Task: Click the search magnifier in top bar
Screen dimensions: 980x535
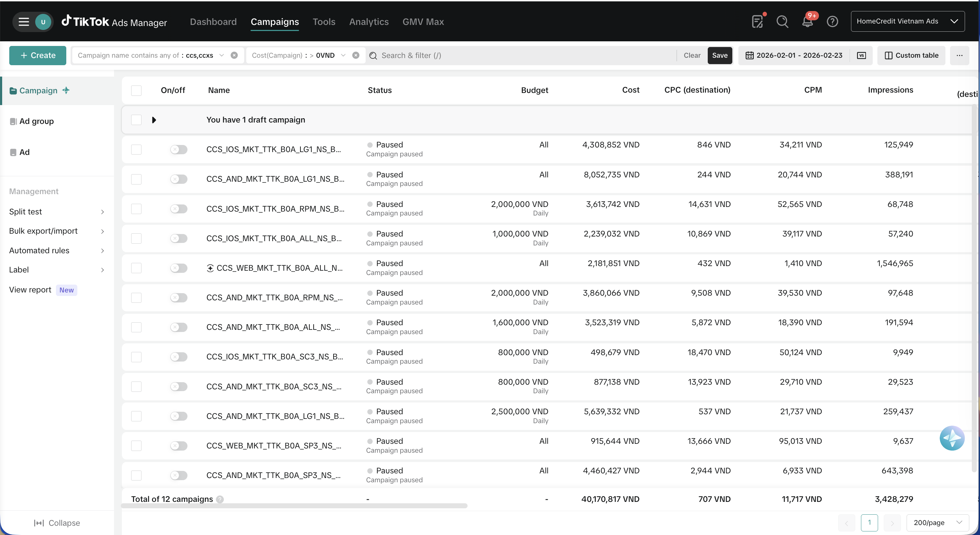Action: [782, 22]
